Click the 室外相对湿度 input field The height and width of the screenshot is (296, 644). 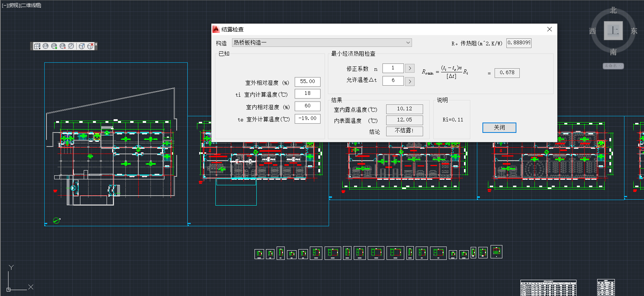307,82
